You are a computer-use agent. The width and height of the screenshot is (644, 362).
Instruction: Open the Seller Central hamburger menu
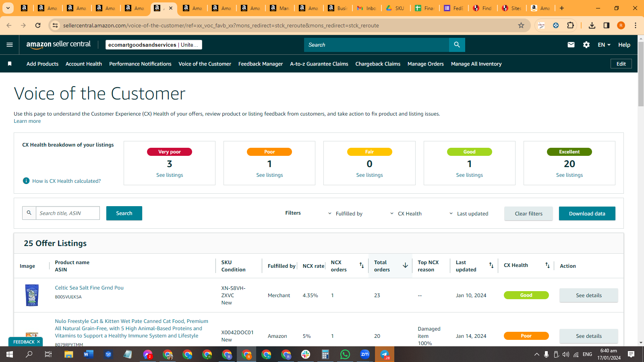pyautogui.click(x=10, y=45)
